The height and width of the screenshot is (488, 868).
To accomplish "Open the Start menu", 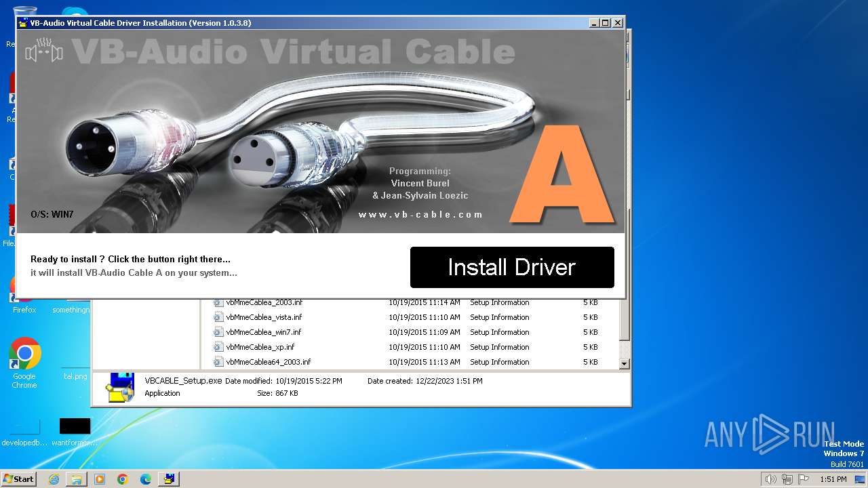I will (x=19, y=479).
